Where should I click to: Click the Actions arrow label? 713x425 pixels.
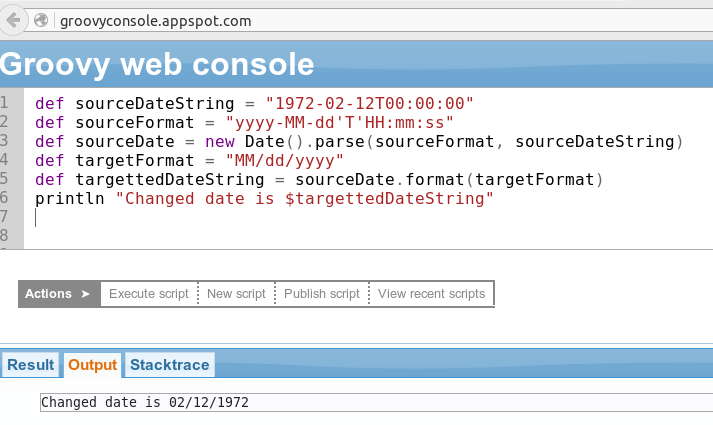point(58,294)
